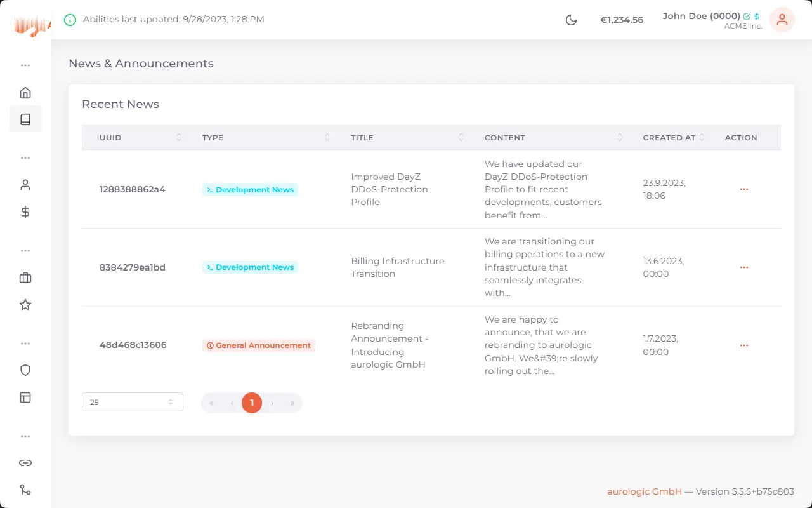
Task: Click the layout template sidebar icon
Action: [25, 398]
